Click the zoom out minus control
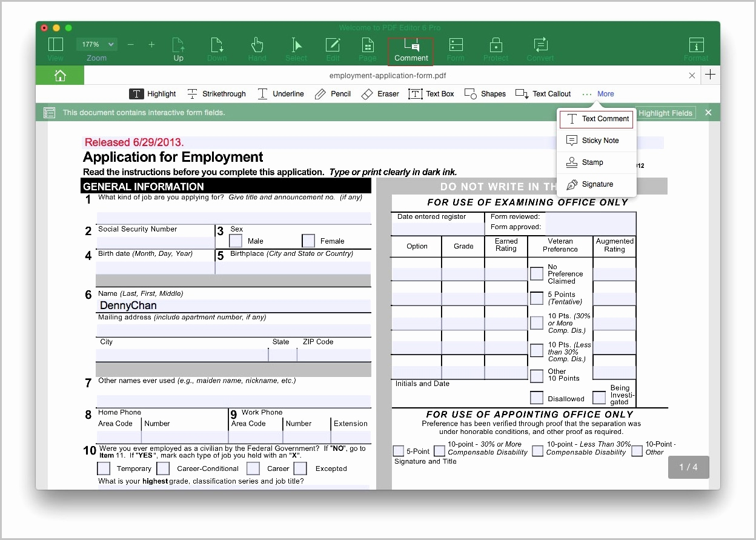 130,44
